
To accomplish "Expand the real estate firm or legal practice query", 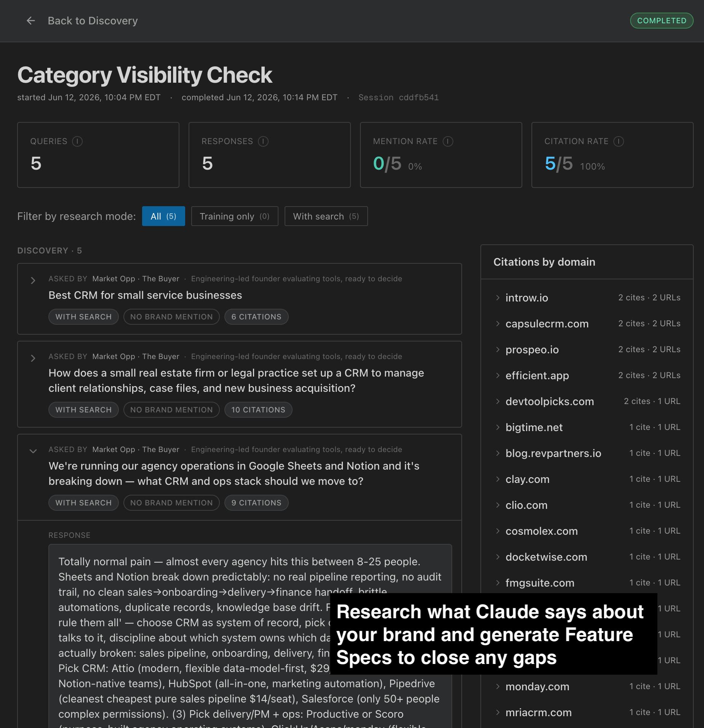I will [x=33, y=359].
